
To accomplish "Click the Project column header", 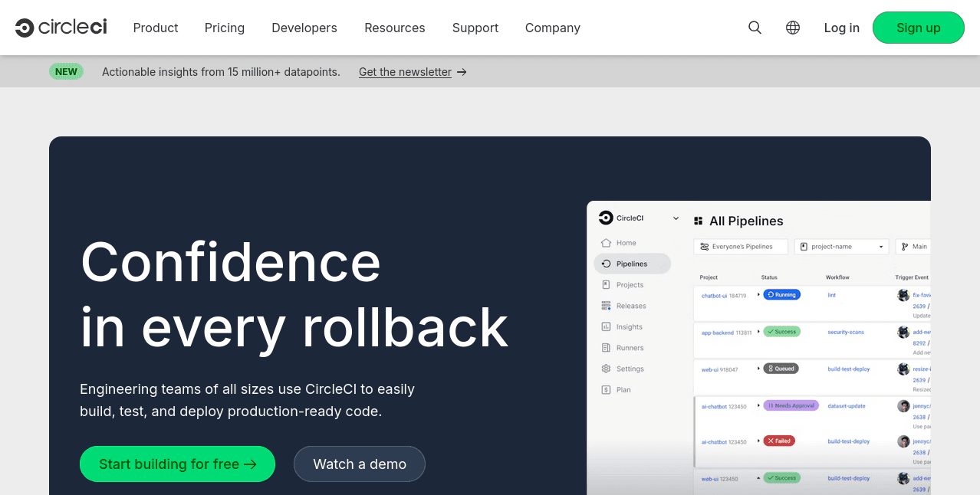I will coord(709,277).
